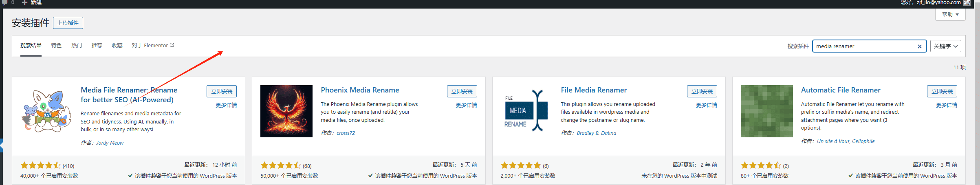The height and width of the screenshot is (185, 980).
Task: Click the Media File Renamer plugin thumbnail
Action: coord(46,111)
